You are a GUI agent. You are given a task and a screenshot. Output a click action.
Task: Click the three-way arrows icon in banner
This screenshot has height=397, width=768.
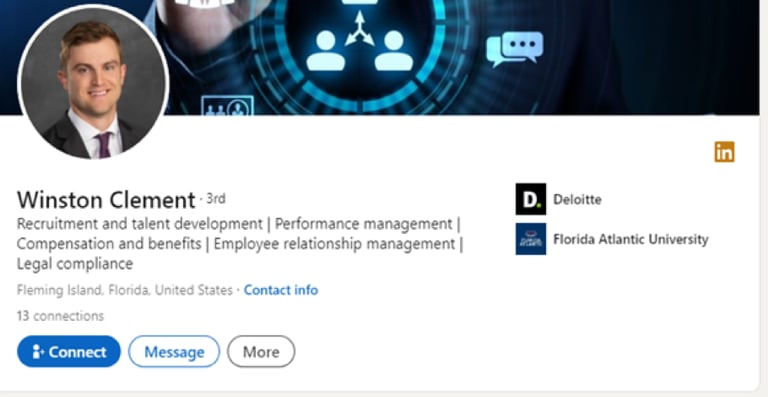tap(360, 29)
